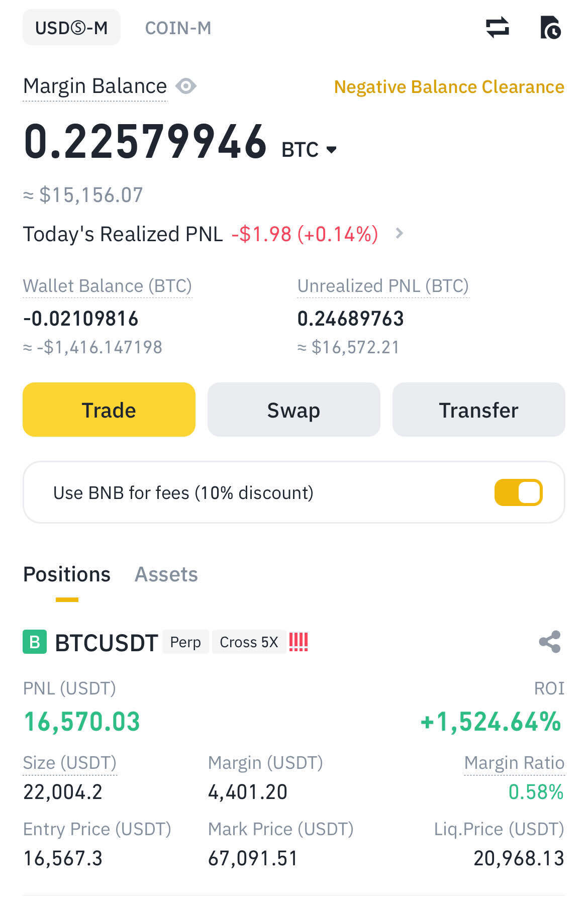Select the Positions tab
This screenshot has height=904, width=588.
[x=67, y=574]
